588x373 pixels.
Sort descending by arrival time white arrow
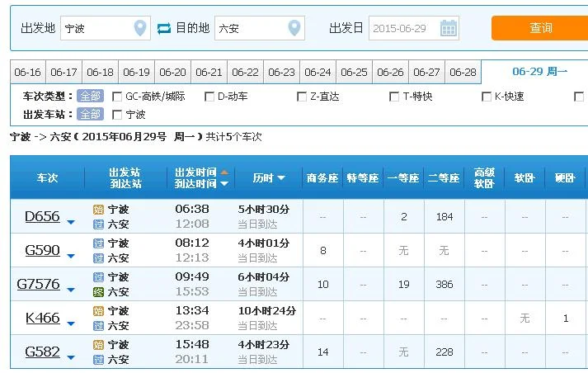tap(224, 183)
